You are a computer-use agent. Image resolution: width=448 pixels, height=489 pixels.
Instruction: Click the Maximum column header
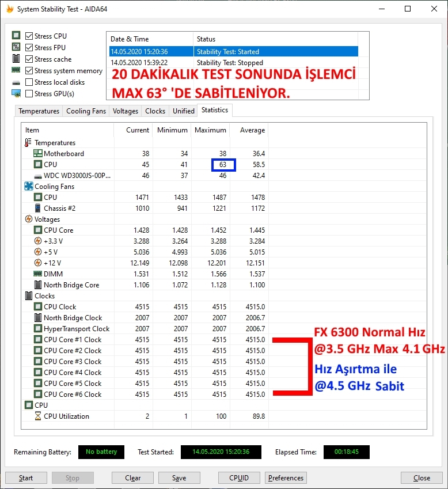click(210, 130)
